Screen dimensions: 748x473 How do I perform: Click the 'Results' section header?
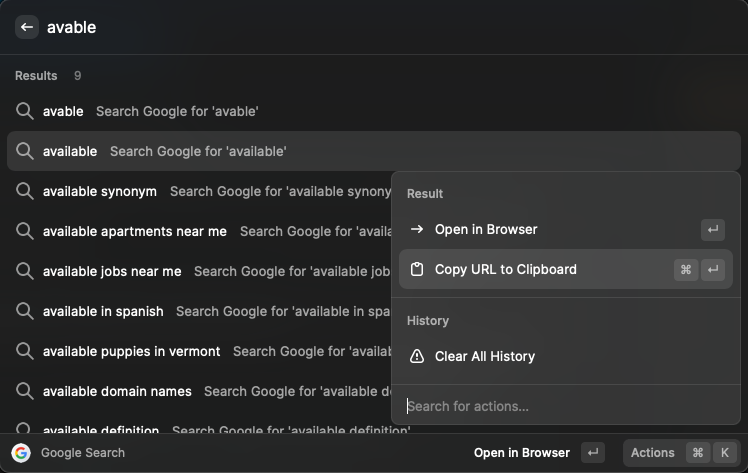(36, 76)
